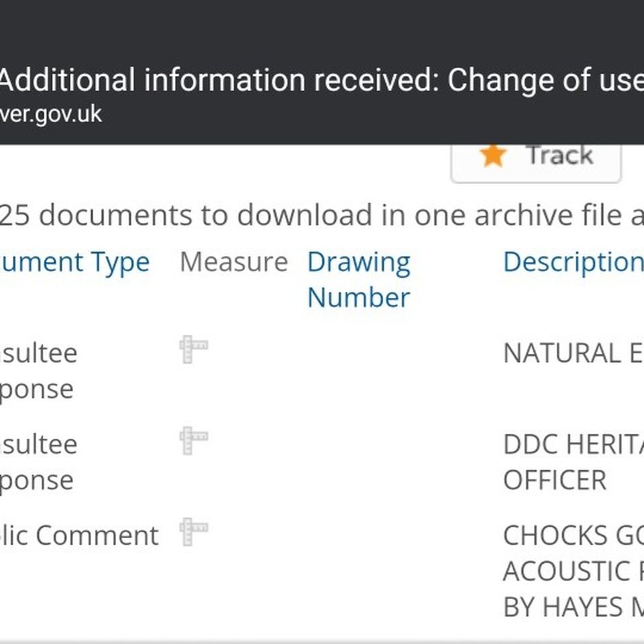Click the page title Additional information received
The width and height of the screenshot is (644, 644).
coord(322,80)
